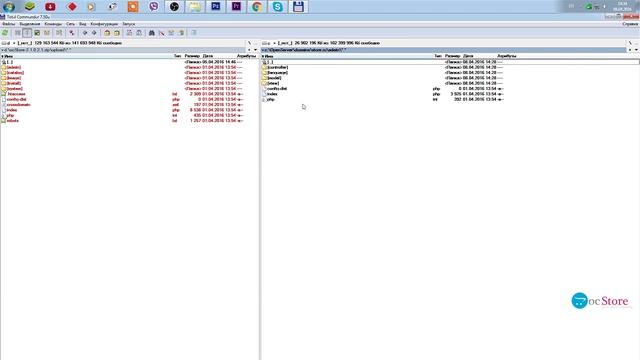Open the Вид menu
This screenshot has width=640, height=360.
82,24
